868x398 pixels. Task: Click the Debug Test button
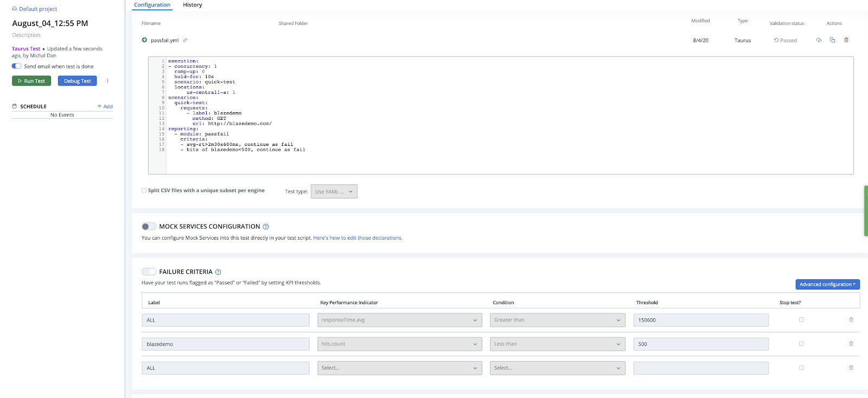[x=78, y=81]
